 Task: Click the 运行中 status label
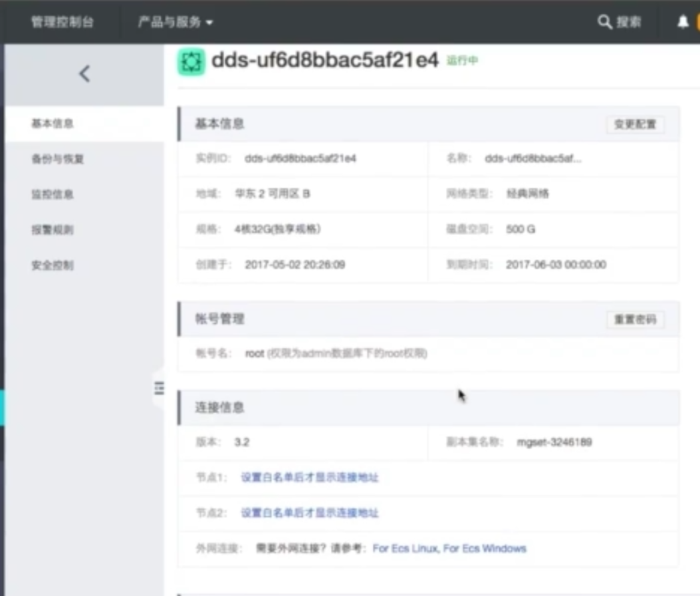pyautogui.click(x=463, y=61)
